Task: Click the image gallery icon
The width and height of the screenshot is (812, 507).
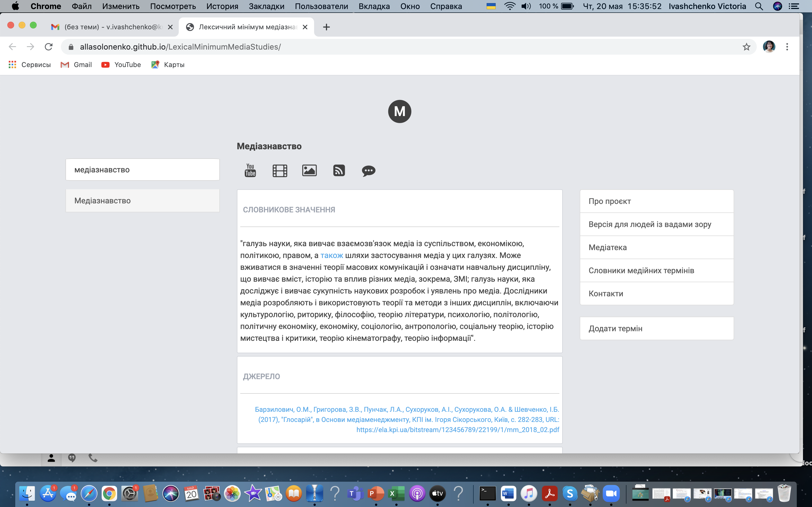Action: coord(309,170)
